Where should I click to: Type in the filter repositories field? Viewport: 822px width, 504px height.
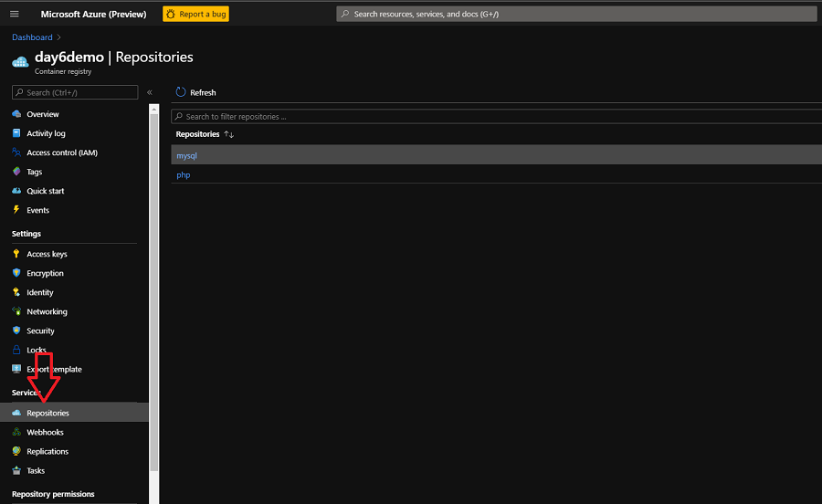[493, 117]
